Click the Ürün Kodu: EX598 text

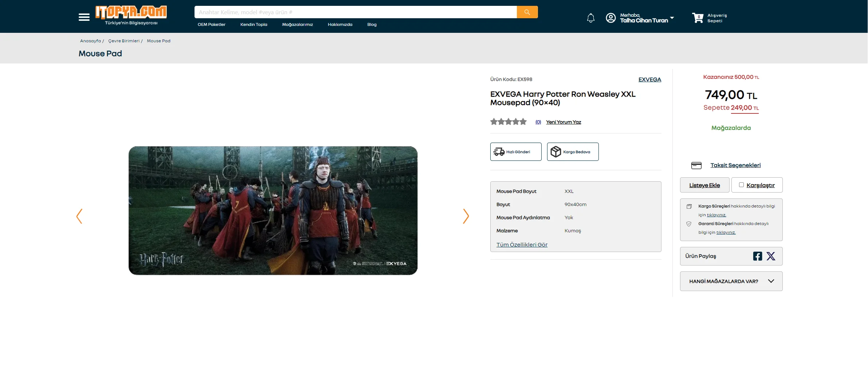tap(511, 80)
